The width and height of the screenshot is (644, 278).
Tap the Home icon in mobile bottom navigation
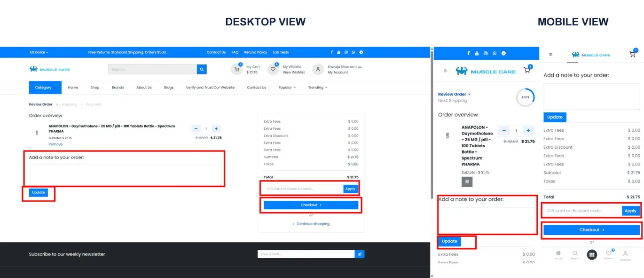pos(558,253)
